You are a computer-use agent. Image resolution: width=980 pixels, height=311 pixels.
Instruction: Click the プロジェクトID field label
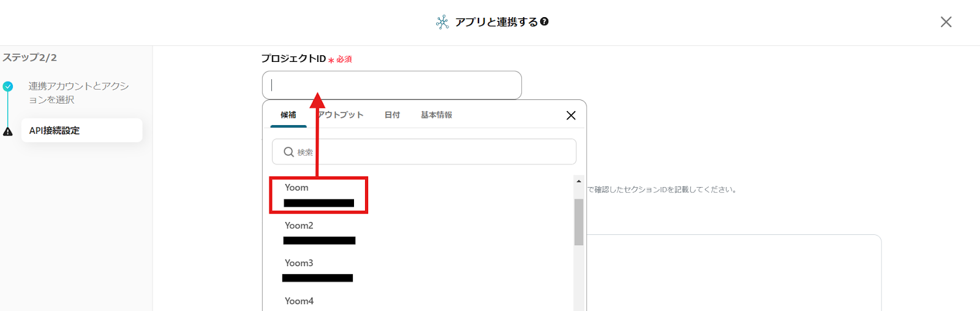pyautogui.click(x=293, y=58)
